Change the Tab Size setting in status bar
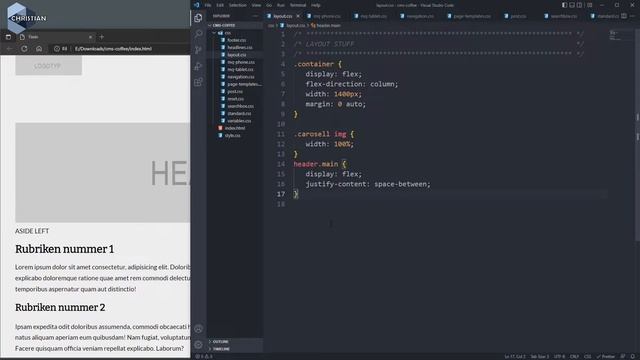This screenshot has height=360, width=640. pos(540,356)
